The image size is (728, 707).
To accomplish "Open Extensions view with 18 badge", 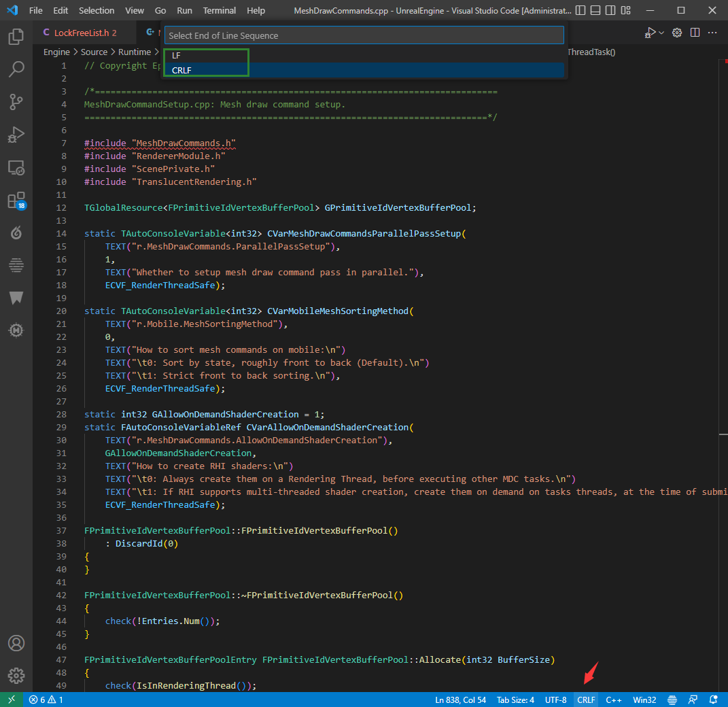I will pyautogui.click(x=16, y=201).
